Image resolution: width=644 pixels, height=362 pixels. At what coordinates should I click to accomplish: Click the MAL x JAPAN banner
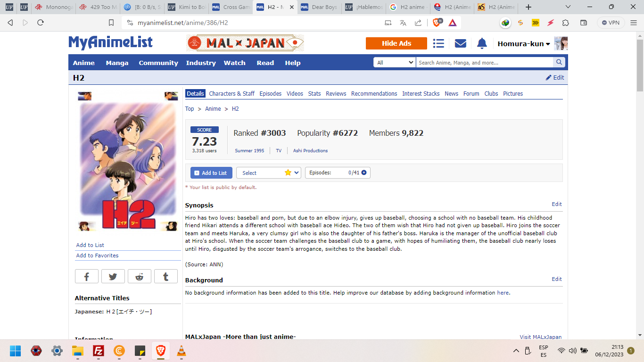245,43
